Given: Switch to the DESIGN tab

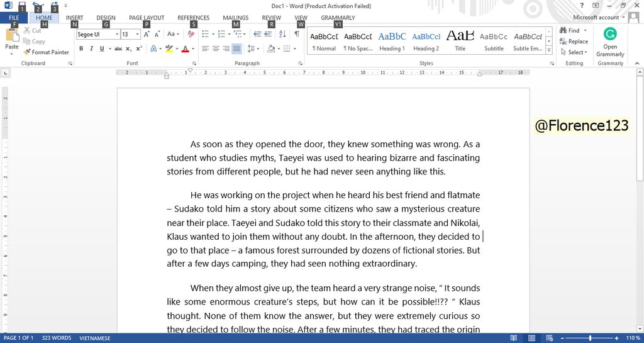Looking at the screenshot, I should (106, 18).
